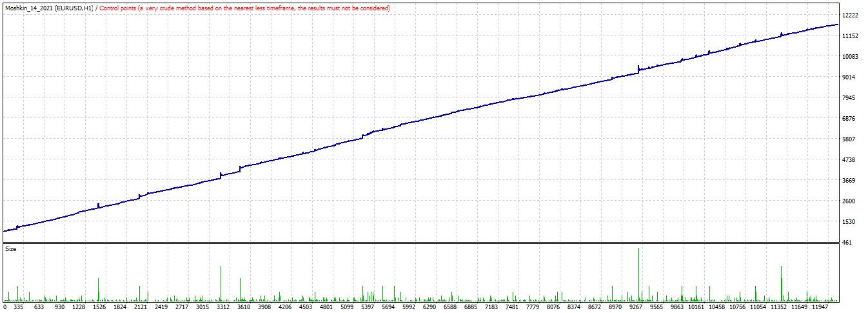Click trade number 11649 on the x-axis
Screen dimensions: 868x313
[x=800, y=308]
